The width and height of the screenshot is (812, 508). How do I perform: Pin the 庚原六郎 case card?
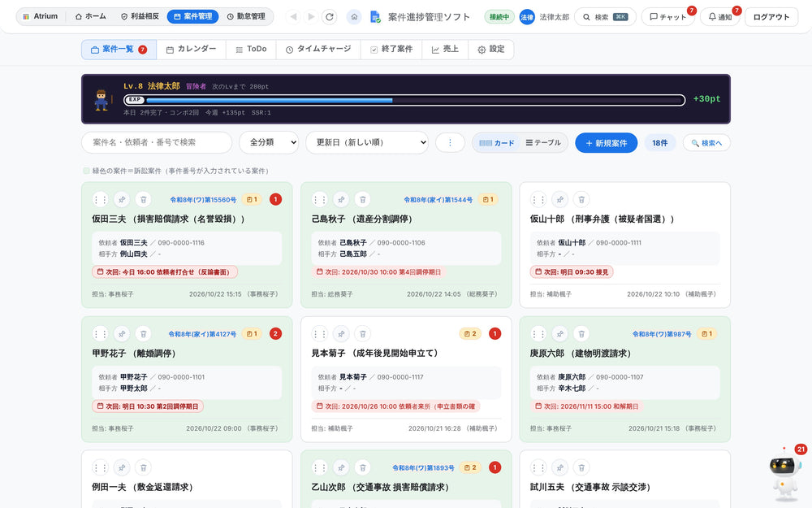coord(559,334)
